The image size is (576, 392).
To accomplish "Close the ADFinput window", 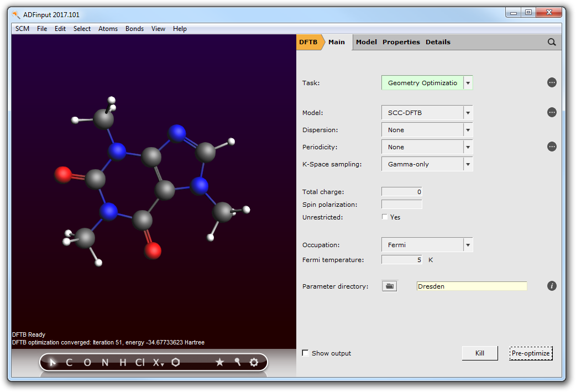I will [549, 13].
